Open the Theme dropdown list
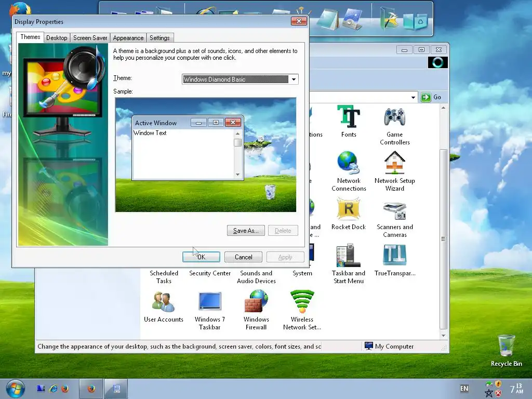Screen dimensions: 532x399 pos(294,79)
